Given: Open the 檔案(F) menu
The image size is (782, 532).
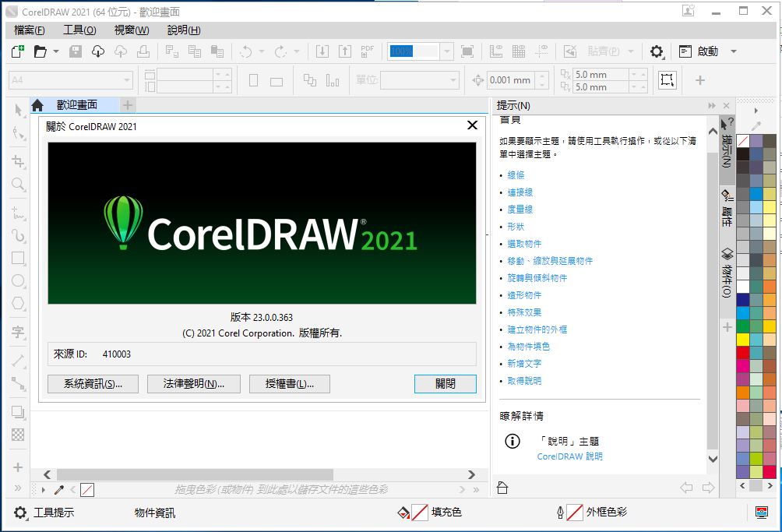Looking at the screenshot, I should [30, 30].
